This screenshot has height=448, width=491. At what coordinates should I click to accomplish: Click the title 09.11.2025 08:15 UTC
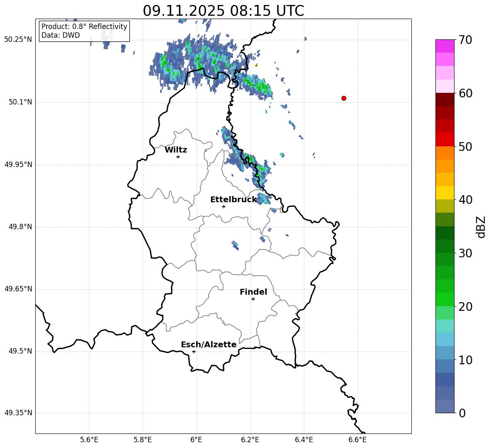pyautogui.click(x=224, y=11)
